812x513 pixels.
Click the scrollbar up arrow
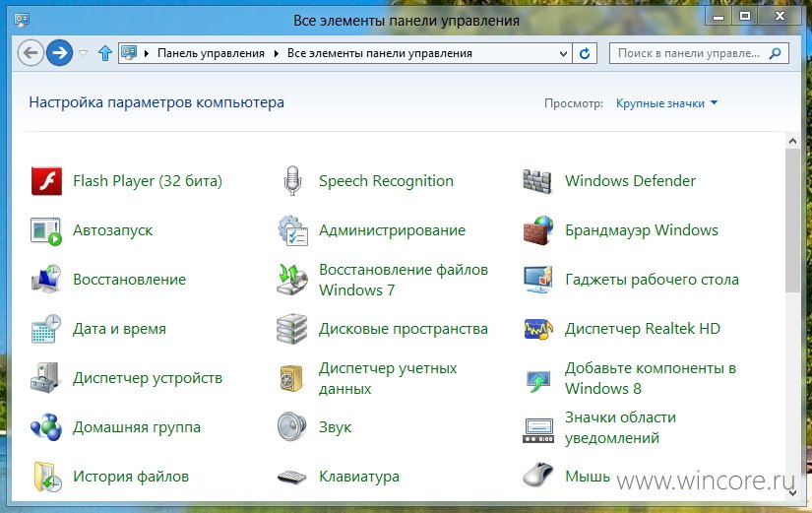(x=792, y=141)
